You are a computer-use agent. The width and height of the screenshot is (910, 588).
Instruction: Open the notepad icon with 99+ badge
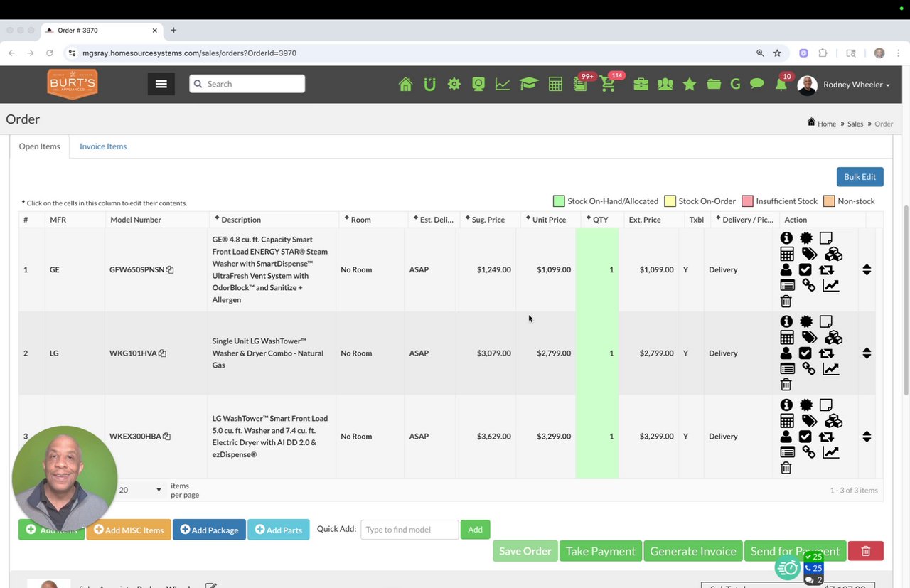(580, 84)
